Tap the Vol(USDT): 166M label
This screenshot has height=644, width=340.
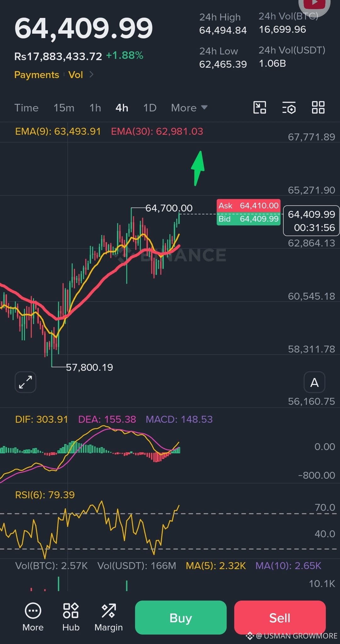coord(137,566)
